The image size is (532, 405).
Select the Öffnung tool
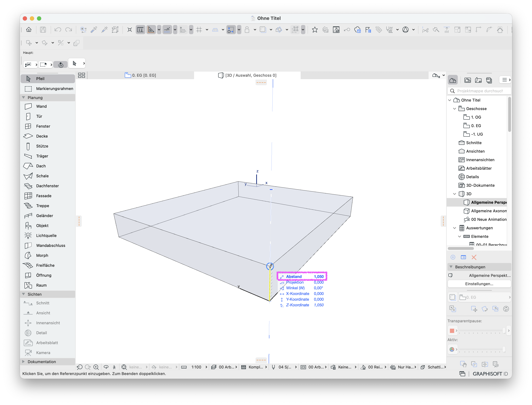(x=48, y=275)
